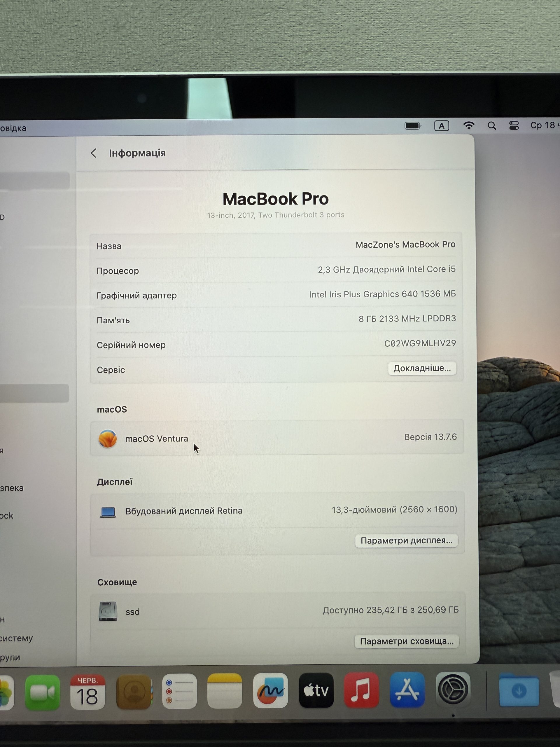This screenshot has height=747, width=560.
Task: Click computer name MacZone's MacBook Pro
Action: coord(405,245)
